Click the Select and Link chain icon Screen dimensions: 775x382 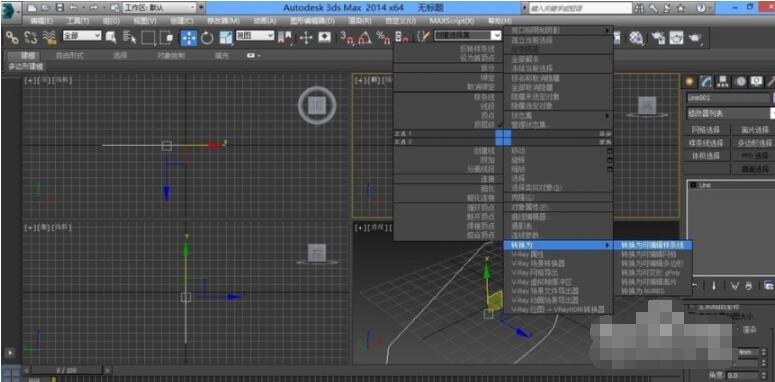point(12,37)
